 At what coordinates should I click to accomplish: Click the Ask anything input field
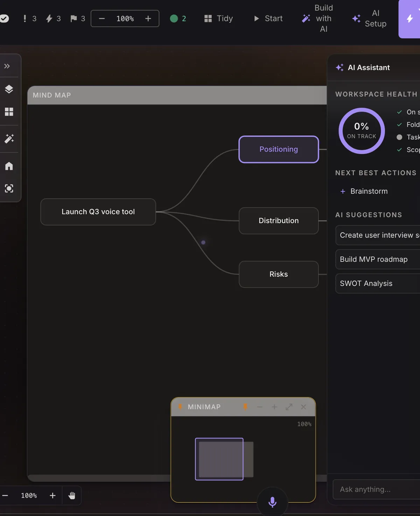376,489
